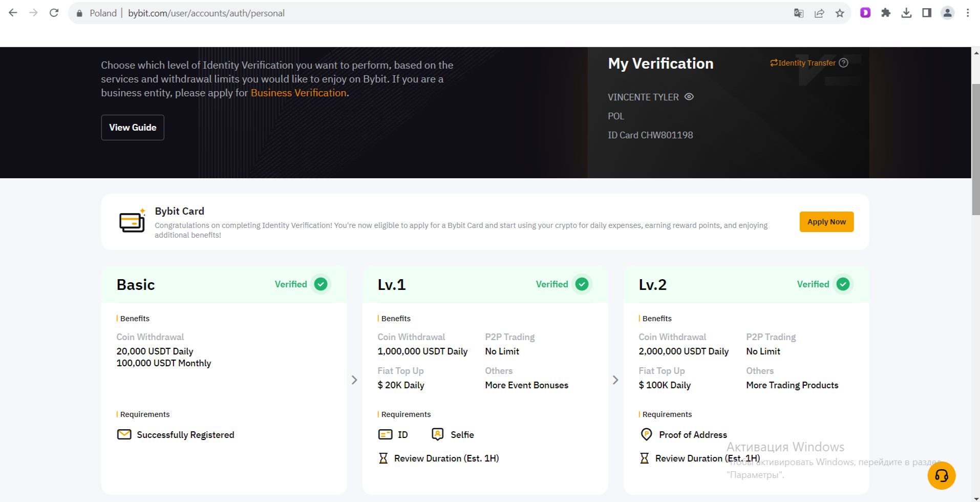Open the browser extensions puzzle icon

tap(886, 13)
